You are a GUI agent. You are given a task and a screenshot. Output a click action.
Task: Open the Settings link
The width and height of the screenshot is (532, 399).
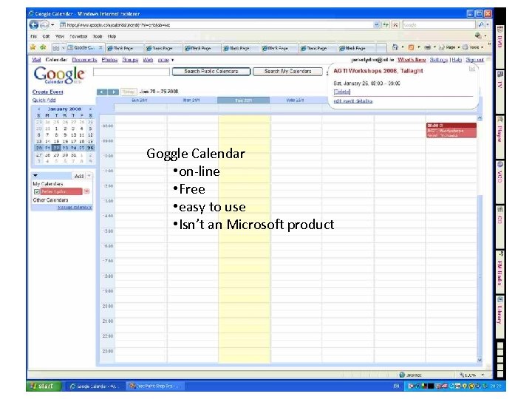coord(439,60)
